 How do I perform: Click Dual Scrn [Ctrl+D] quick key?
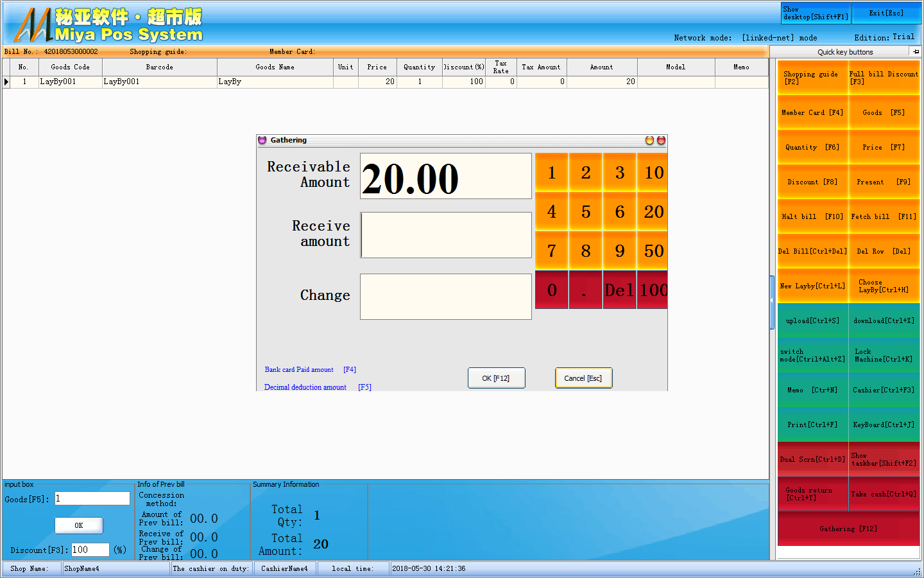pos(812,459)
